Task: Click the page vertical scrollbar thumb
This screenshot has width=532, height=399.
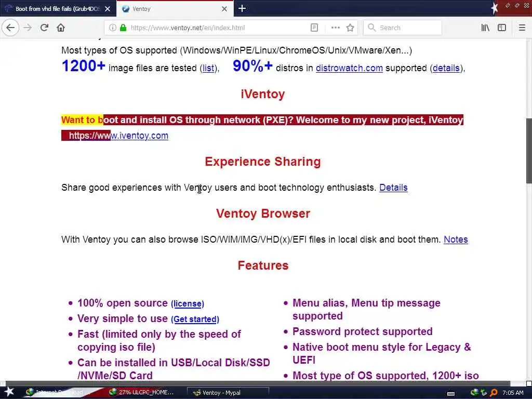Action: coord(528,151)
